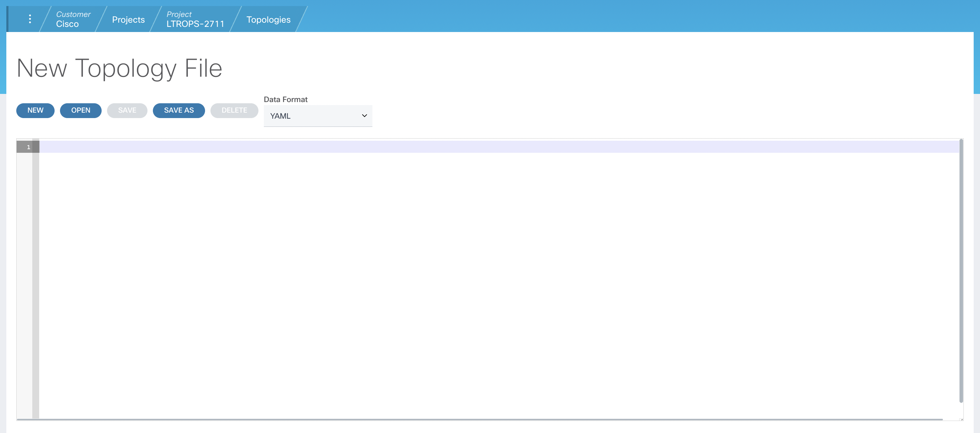The image size is (980, 433).
Task: Go to Customer Cisco breadcrumb
Action: [x=73, y=19]
